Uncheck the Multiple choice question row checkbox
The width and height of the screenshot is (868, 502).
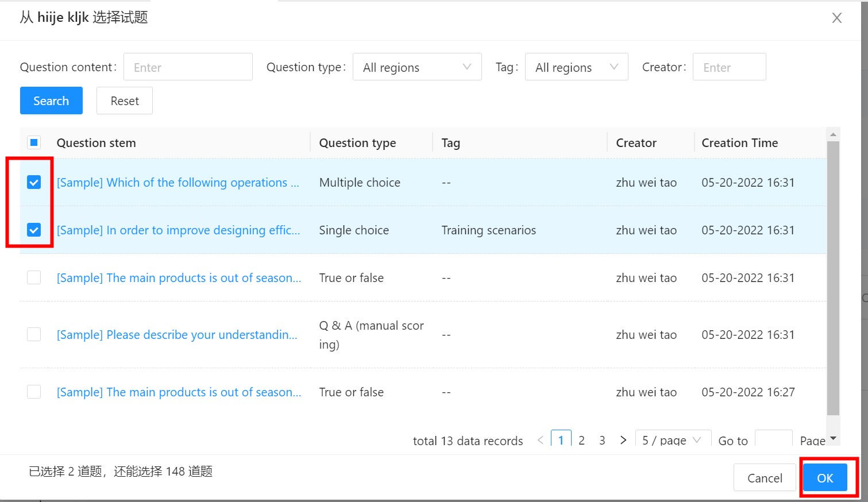(34, 182)
